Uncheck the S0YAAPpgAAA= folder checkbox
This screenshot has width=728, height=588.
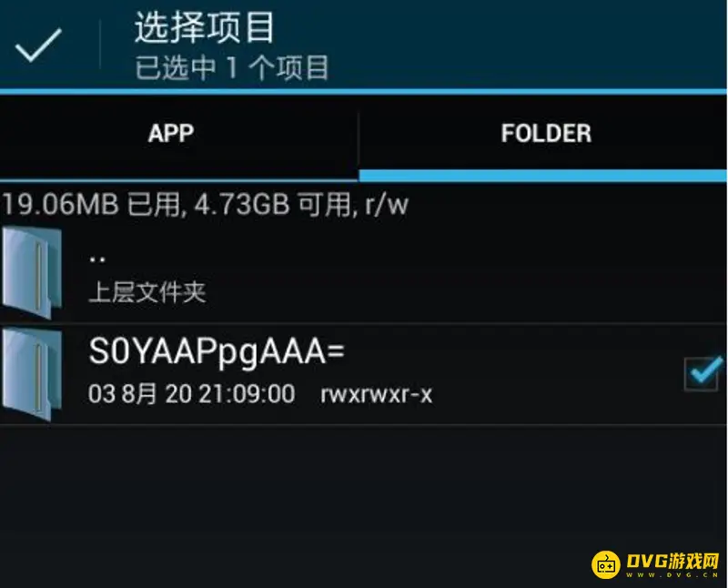[702, 374]
